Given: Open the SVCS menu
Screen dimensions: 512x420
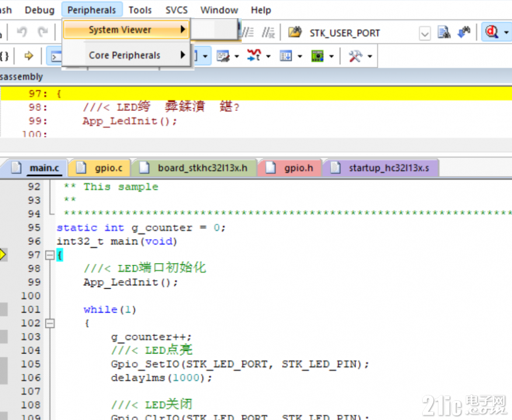Looking at the screenshot, I should tap(176, 10).
